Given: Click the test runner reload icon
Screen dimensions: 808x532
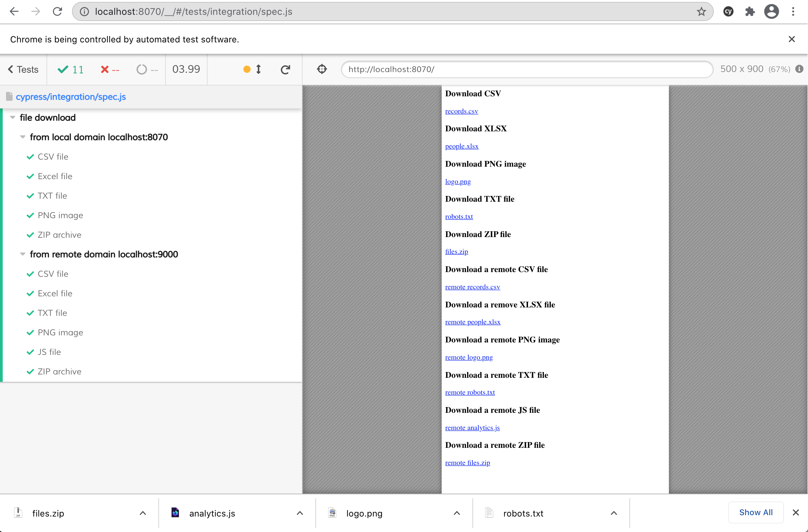Looking at the screenshot, I should pyautogui.click(x=285, y=69).
